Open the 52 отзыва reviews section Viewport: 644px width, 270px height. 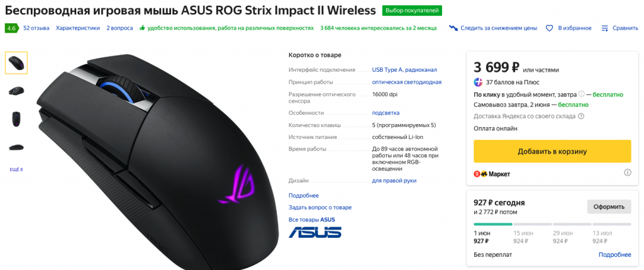(x=36, y=28)
